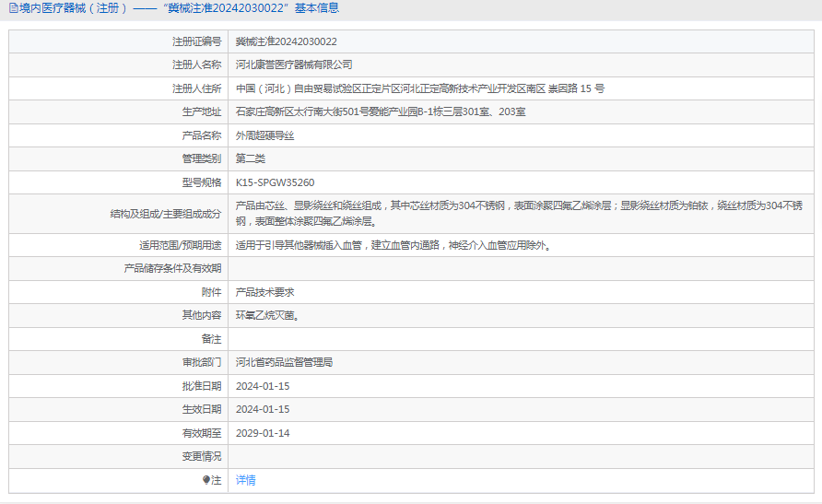
Task: Select product name 外周超硬导丝
Action: [264, 135]
